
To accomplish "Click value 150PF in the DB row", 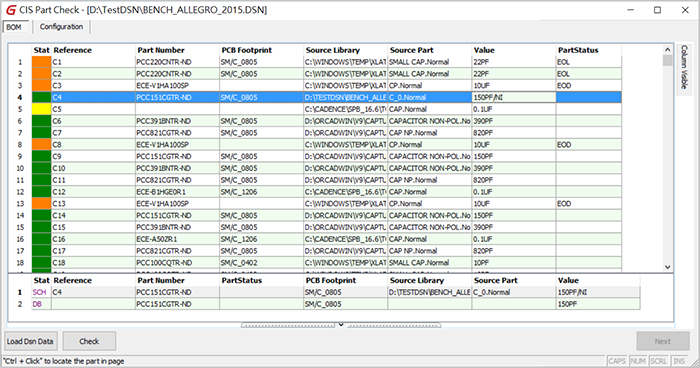I will (598, 304).
